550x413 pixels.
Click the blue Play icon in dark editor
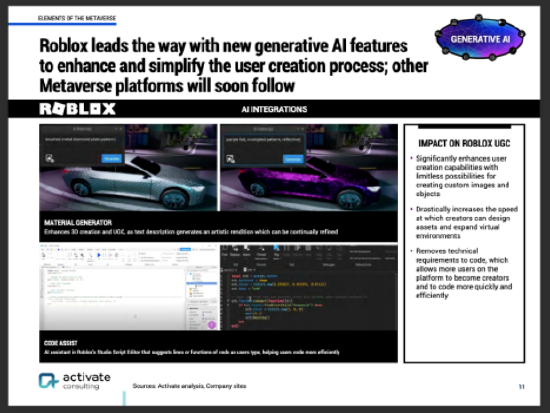276,248
